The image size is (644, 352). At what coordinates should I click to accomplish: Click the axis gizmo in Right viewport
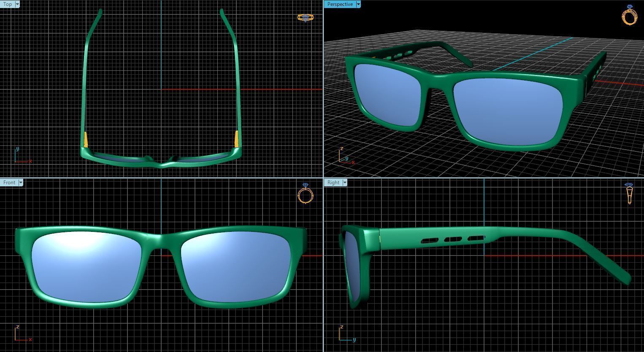(347, 333)
